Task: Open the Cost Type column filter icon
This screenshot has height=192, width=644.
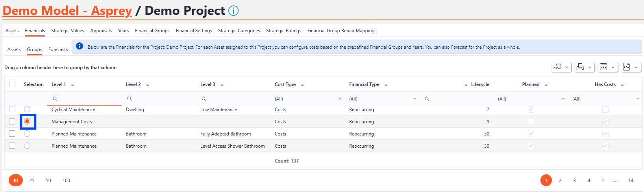Action: coord(302,84)
